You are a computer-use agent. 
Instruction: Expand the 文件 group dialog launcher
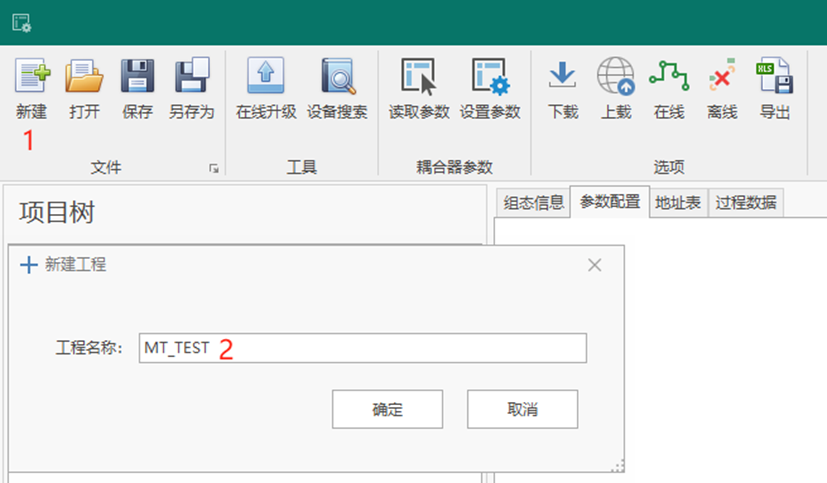click(213, 169)
